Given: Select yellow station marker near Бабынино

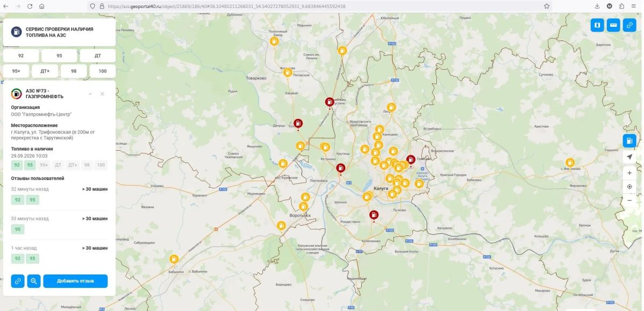Looking at the screenshot, I should pos(174,259).
